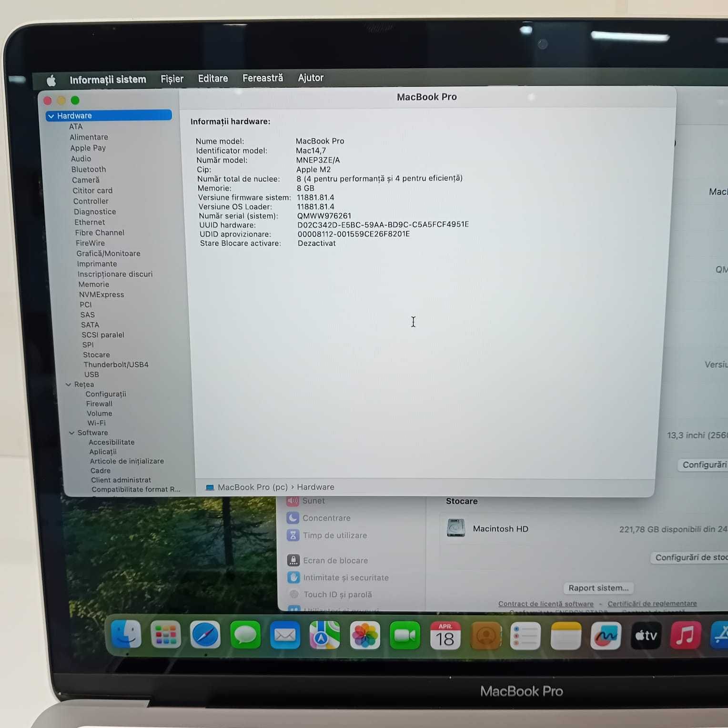728x728 pixels.
Task: Open FaceTime app in dock
Action: pyautogui.click(x=405, y=636)
